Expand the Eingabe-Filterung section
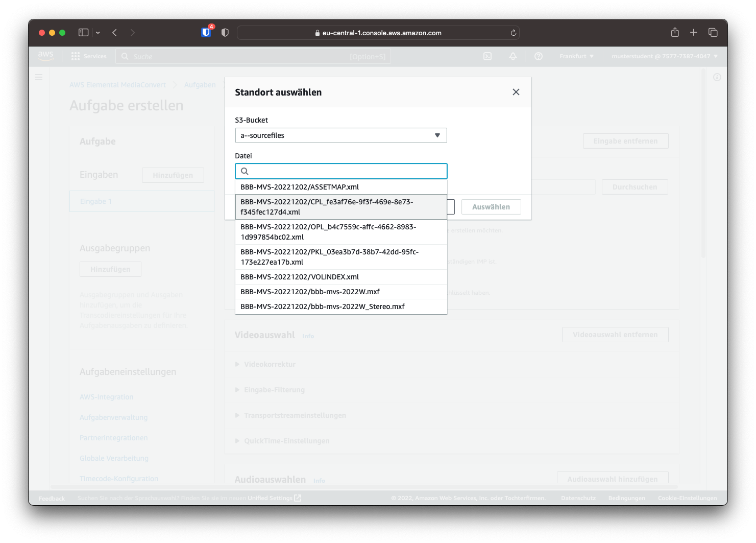Screen dimensions: 756x543 [270, 390]
